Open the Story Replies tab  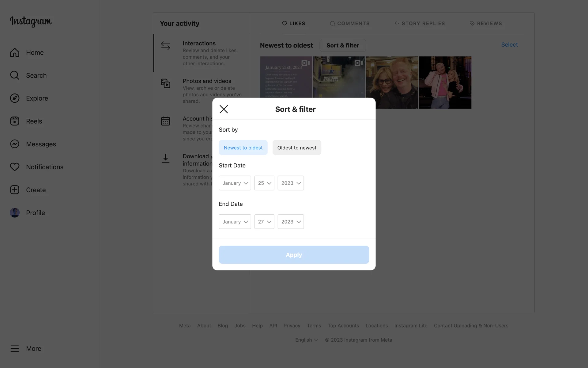pyautogui.click(x=419, y=23)
